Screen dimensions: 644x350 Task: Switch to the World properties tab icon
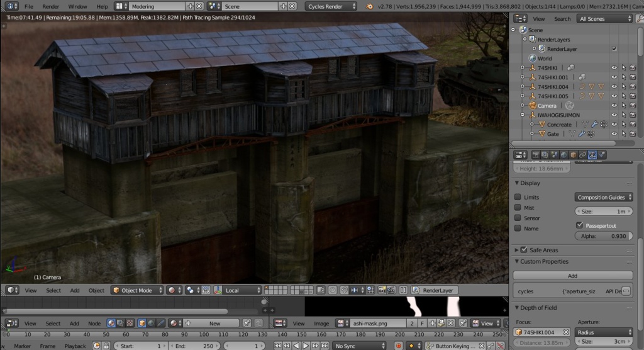(564, 155)
